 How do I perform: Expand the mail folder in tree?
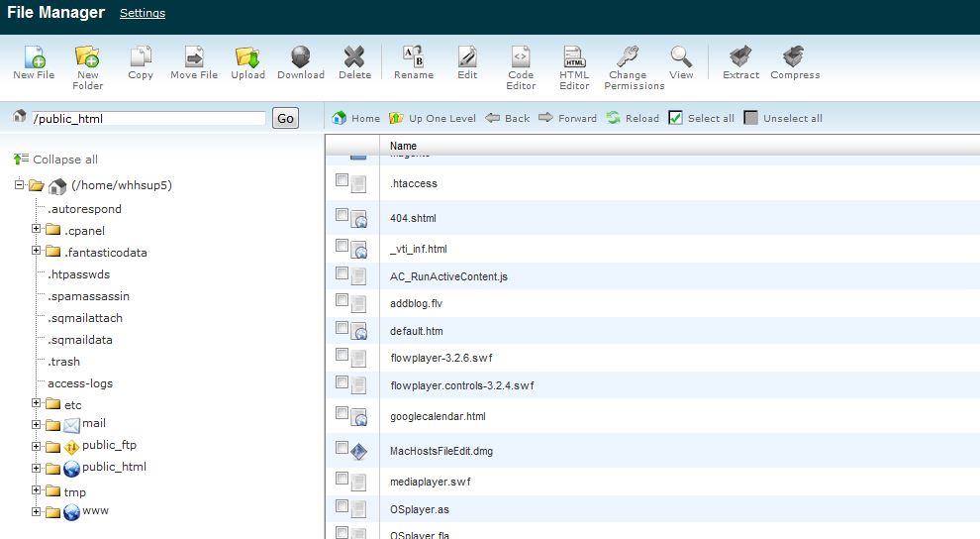click(x=37, y=424)
